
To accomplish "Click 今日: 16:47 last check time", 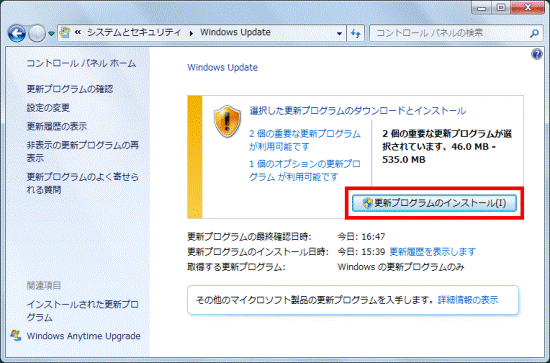I will click(x=361, y=237).
